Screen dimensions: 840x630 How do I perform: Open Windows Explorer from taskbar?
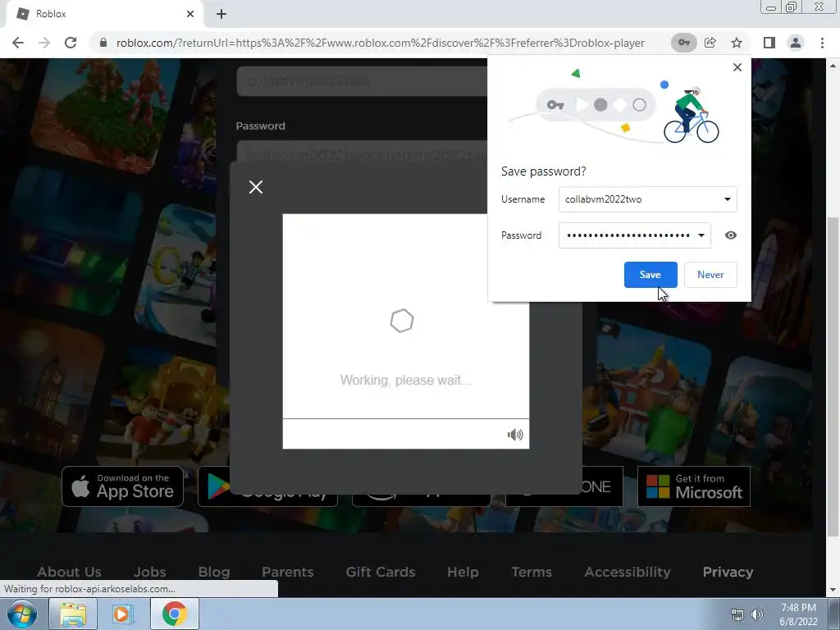[73, 614]
